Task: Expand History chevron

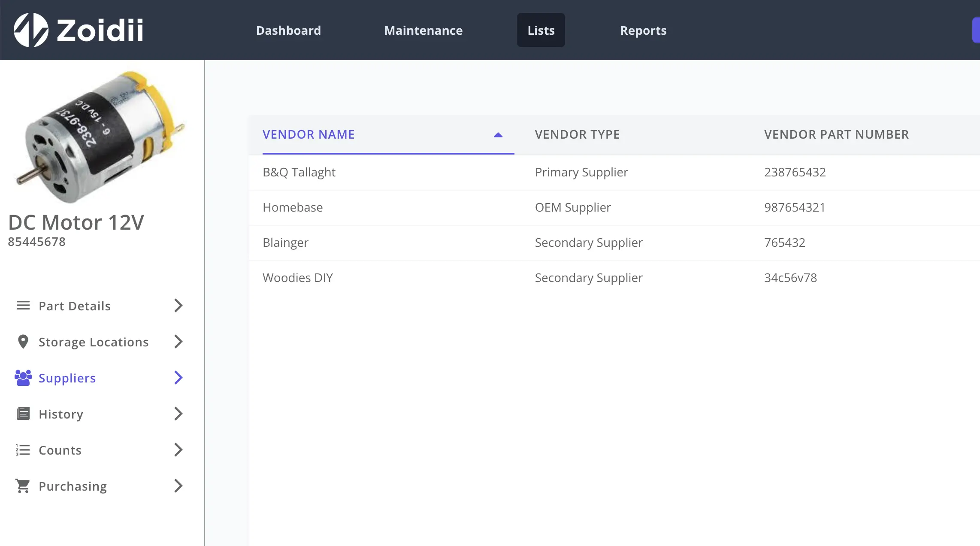Action: pyautogui.click(x=178, y=414)
